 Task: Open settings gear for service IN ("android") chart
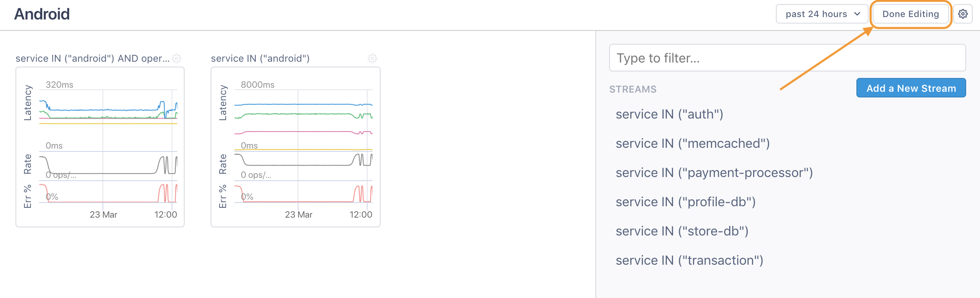(372, 58)
